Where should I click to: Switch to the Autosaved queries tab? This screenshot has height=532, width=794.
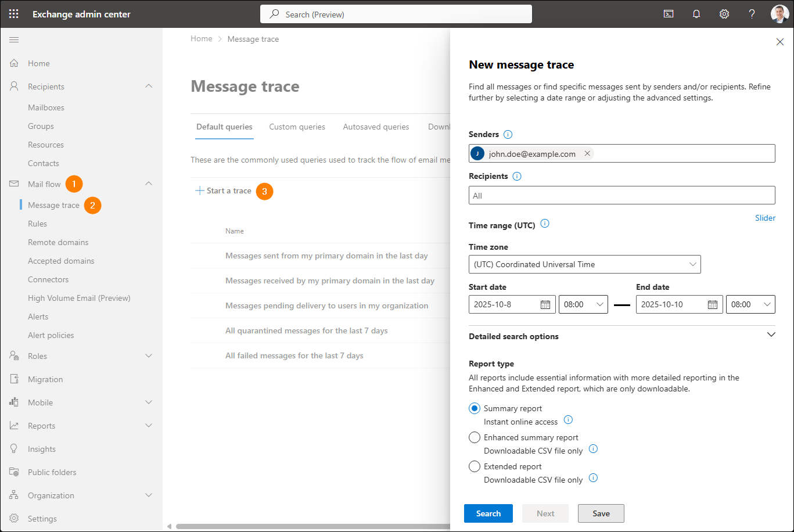click(376, 126)
